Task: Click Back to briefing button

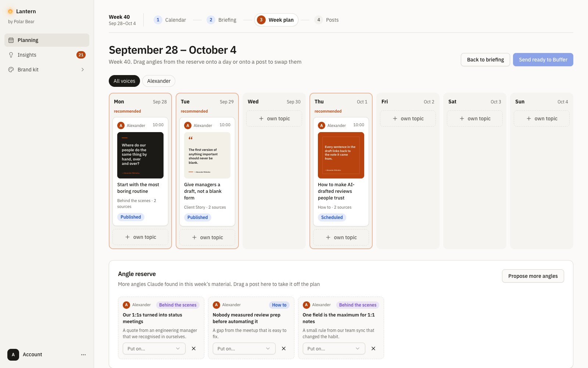Action: (x=485, y=60)
